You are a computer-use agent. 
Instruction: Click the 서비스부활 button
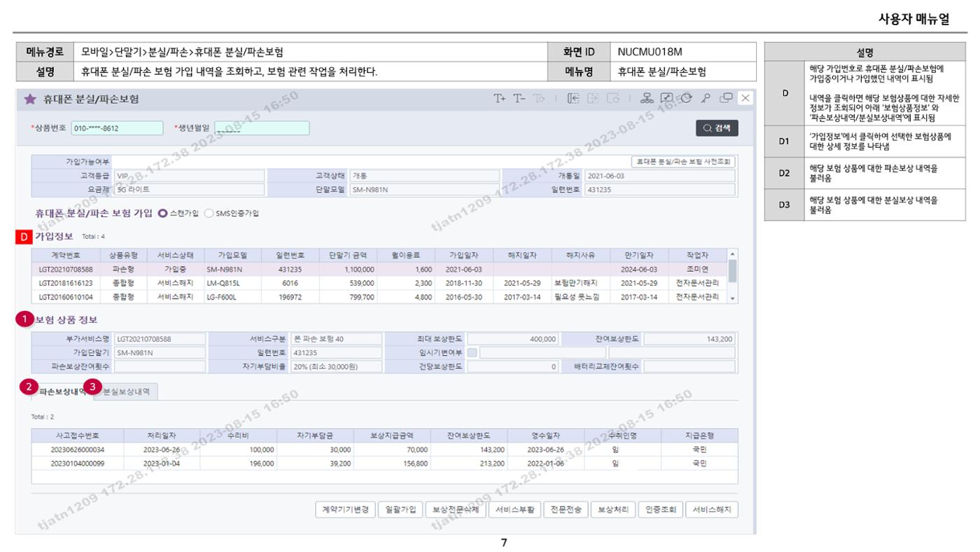514,510
